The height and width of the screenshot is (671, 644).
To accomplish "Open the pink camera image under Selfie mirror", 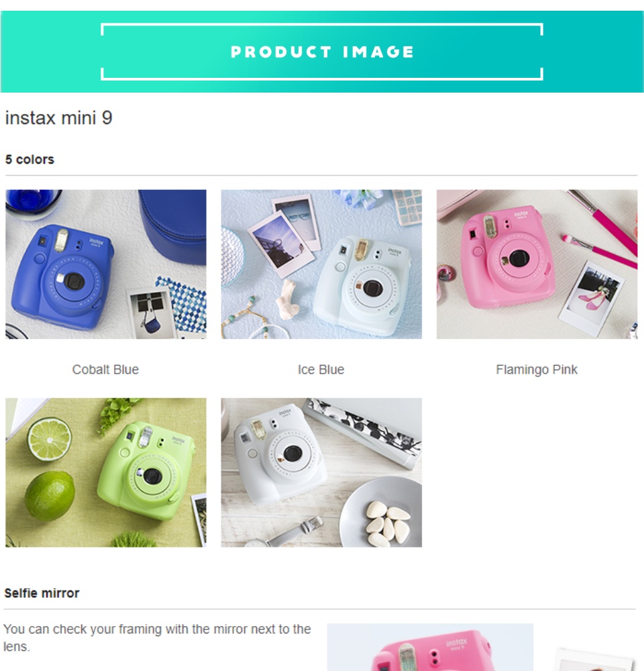I will [x=430, y=647].
